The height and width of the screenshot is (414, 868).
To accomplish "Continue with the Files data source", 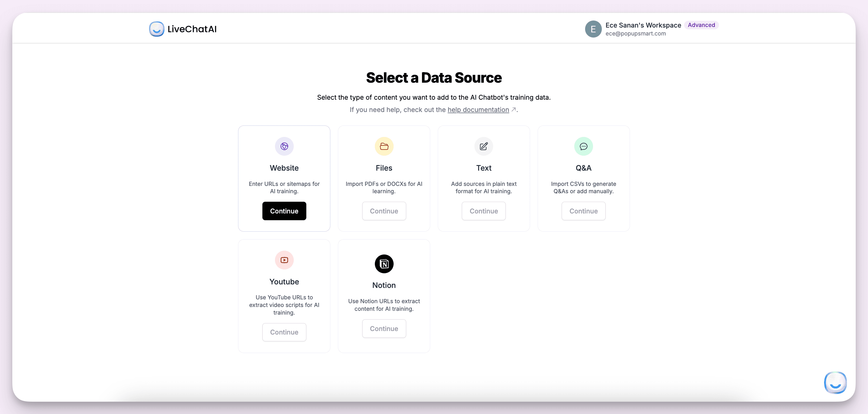I will (384, 211).
